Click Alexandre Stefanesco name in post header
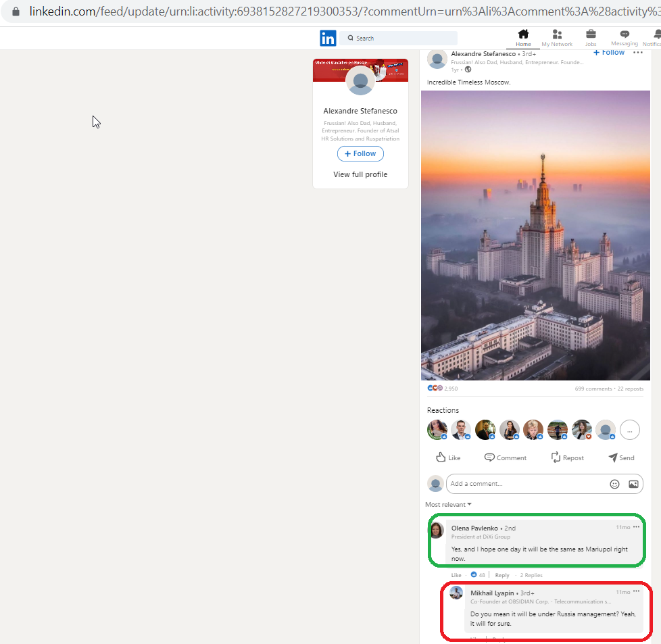 click(483, 54)
